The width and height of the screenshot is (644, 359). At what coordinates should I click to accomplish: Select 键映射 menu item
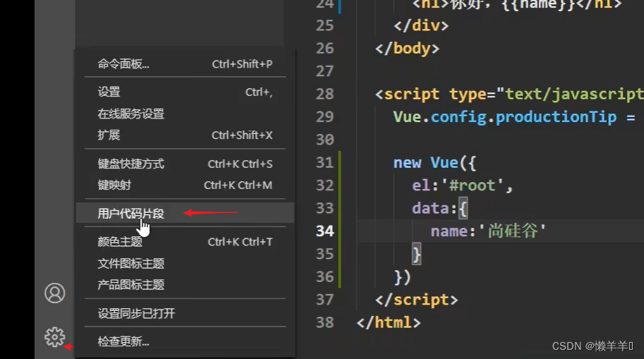[x=185, y=185]
